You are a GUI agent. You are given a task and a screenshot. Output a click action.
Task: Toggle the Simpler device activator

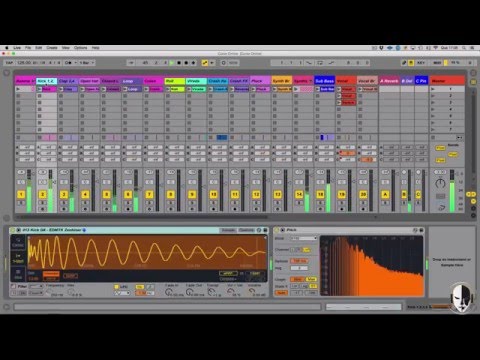pos(13,230)
